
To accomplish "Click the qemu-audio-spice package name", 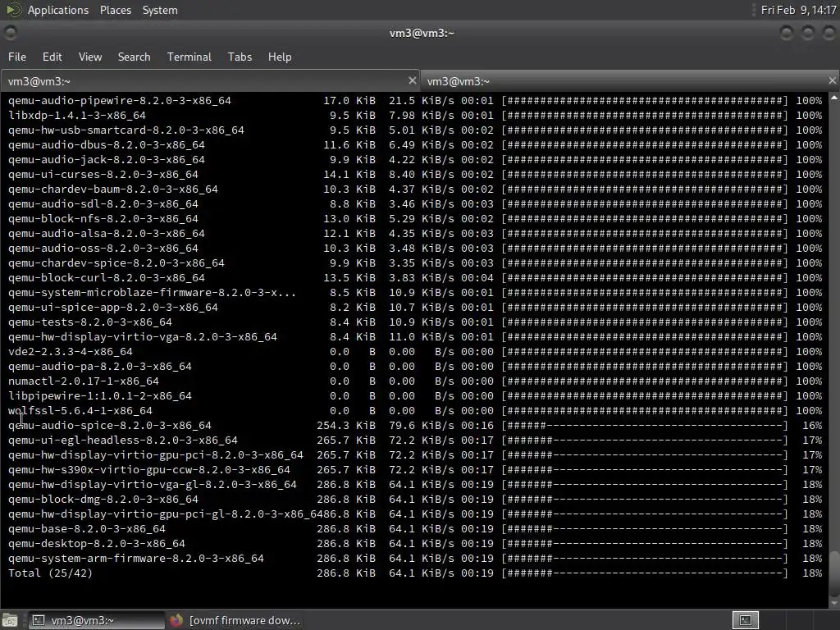I will [109, 426].
